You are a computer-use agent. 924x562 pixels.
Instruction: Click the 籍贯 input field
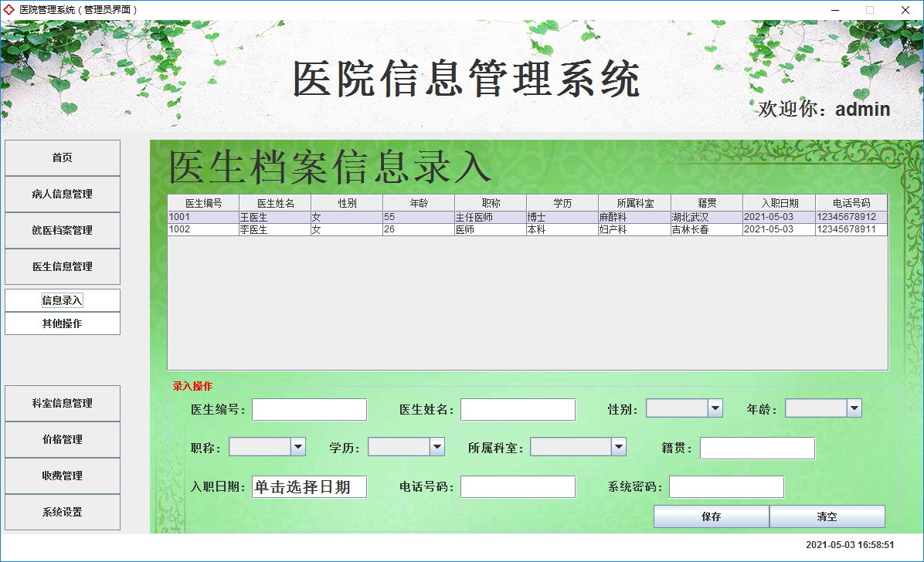[757, 449]
